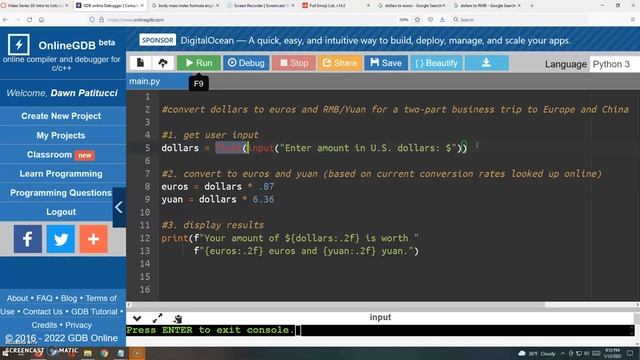Switch to the Video Series tab
640x360 pixels.
(x=34, y=6)
